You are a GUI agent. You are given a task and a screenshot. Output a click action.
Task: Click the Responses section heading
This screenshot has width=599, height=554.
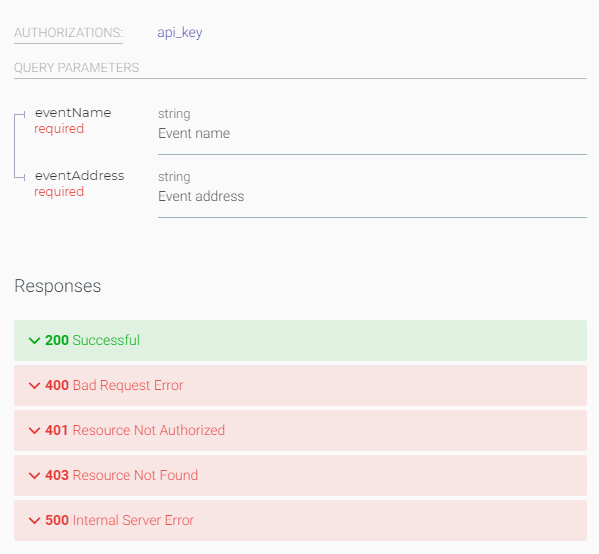(58, 286)
